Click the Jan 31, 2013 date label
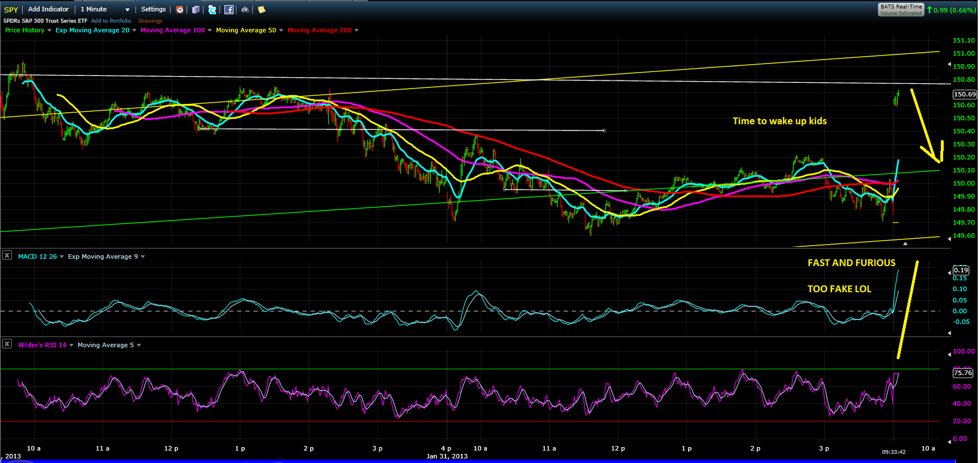This screenshot has width=980, height=463. [x=447, y=456]
